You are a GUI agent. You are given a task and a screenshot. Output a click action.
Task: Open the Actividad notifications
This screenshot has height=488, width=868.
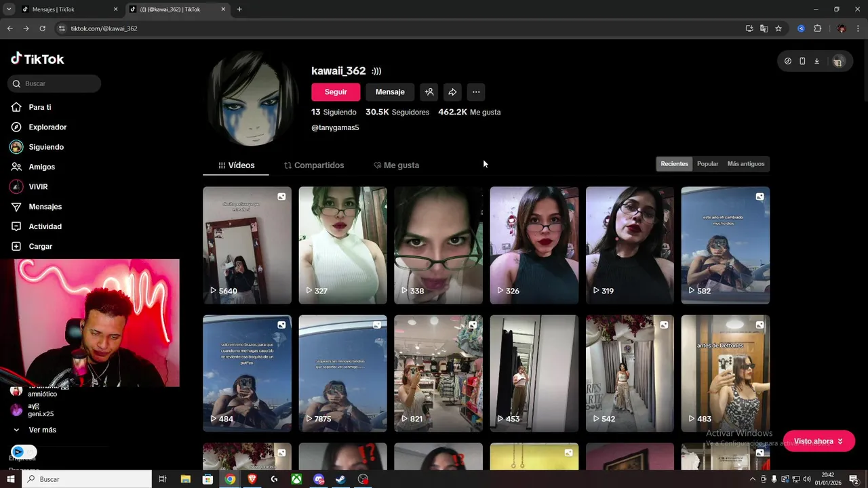click(45, 226)
